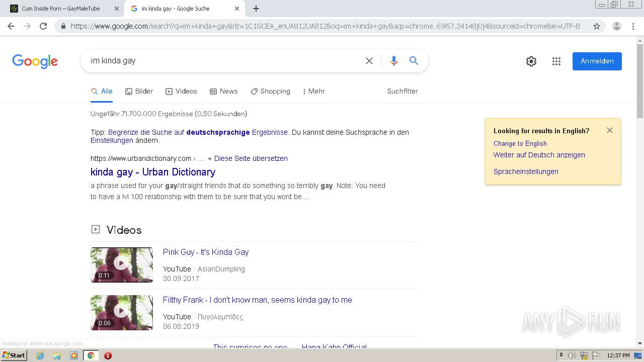644x362 pixels.
Task: Play the 0:11 Pink Guy thumbnail
Action: point(122,264)
